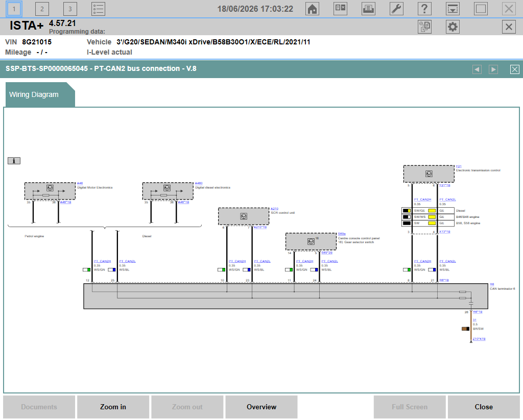The image size is (523, 420).
Task: Open the terminal 31 link
Action: coord(474,320)
